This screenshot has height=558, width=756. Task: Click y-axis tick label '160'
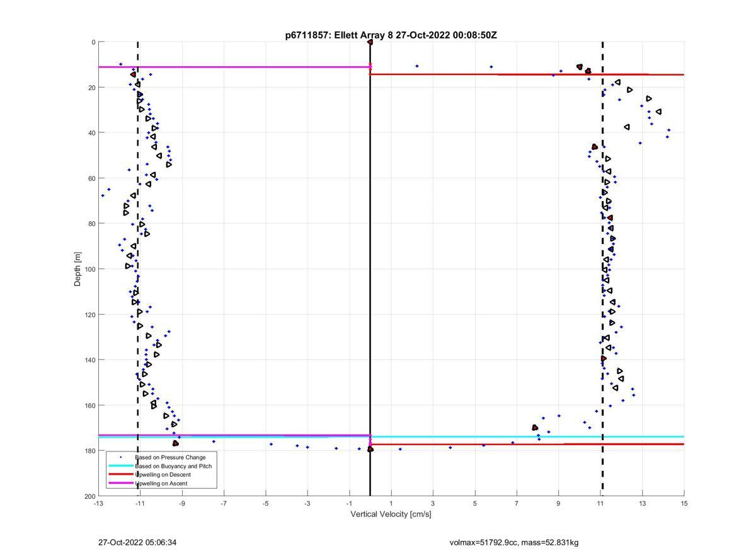click(89, 405)
